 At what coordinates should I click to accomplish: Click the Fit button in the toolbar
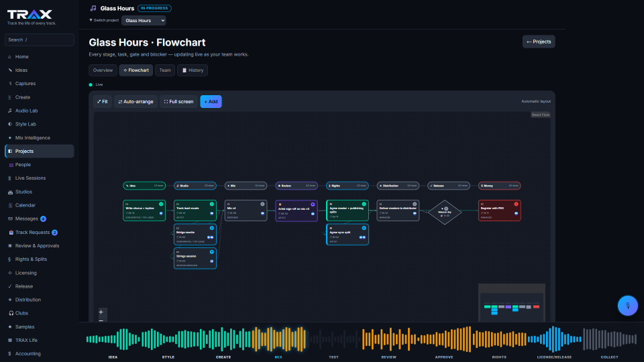tap(102, 101)
